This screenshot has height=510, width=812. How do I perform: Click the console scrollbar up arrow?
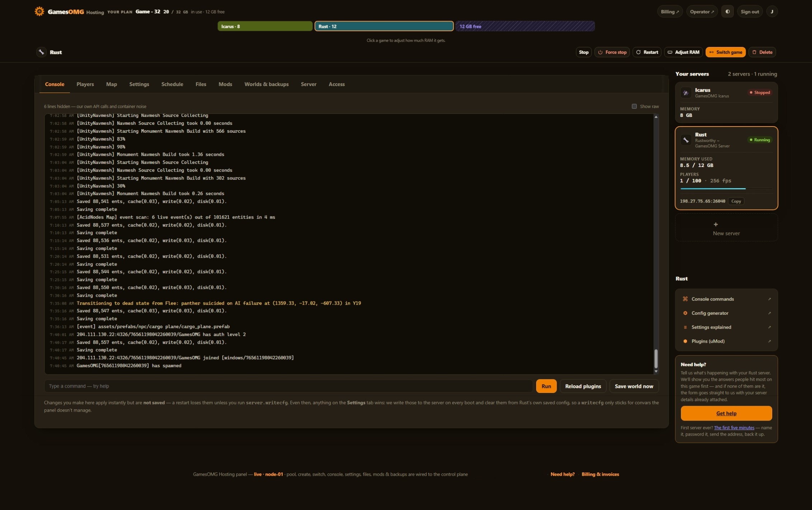pos(656,117)
